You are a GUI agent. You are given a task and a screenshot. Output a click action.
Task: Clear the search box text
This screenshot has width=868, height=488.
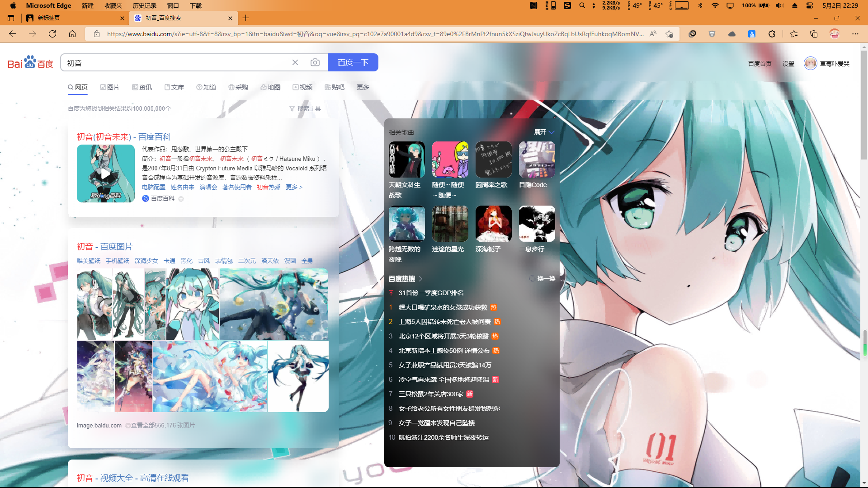[295, 62]
